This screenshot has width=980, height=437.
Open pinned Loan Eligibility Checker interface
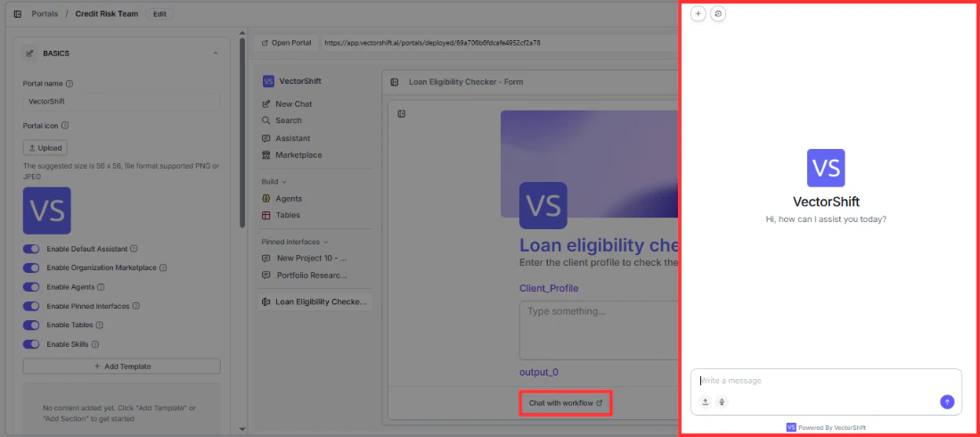pos(315,301)
